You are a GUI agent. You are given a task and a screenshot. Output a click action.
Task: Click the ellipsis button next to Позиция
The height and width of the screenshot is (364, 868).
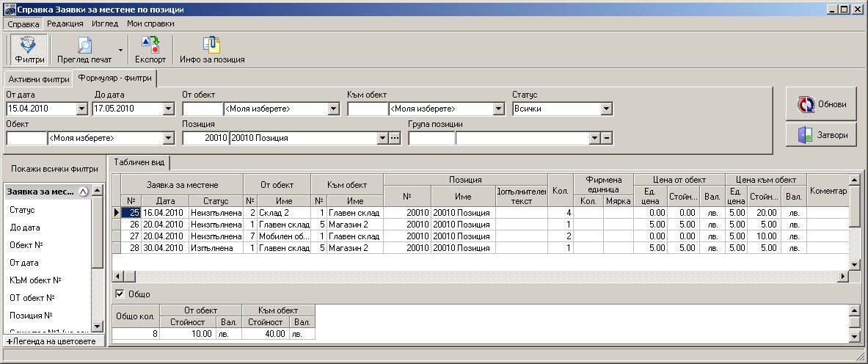point(394,138)
